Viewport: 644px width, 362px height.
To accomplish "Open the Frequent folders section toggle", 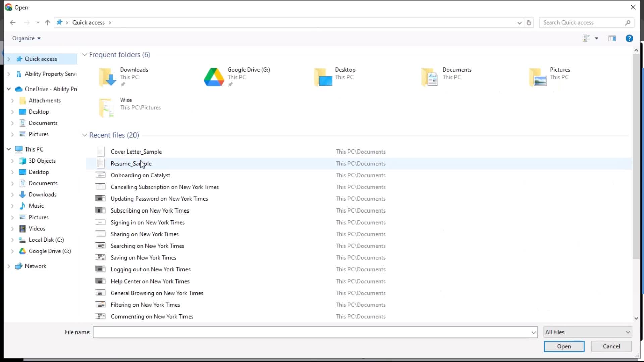I will coord(85,54).
